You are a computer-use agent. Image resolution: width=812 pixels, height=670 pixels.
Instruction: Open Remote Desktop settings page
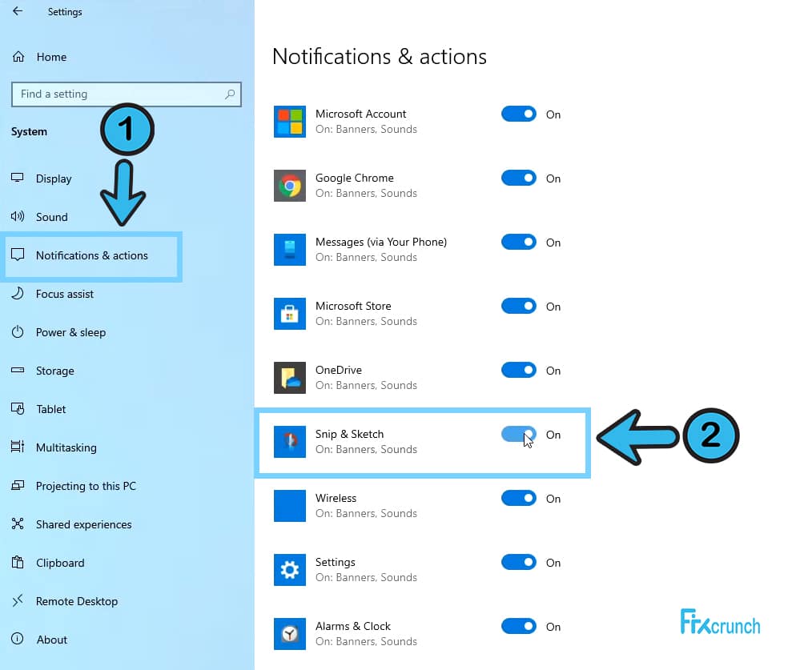pyautogui.click(x=77, y=601)
